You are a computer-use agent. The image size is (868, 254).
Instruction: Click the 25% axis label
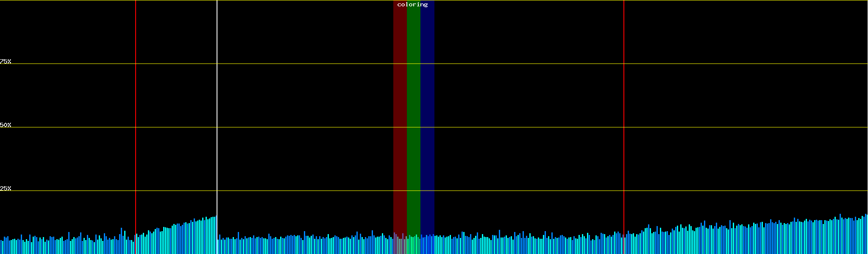(6, 188)
